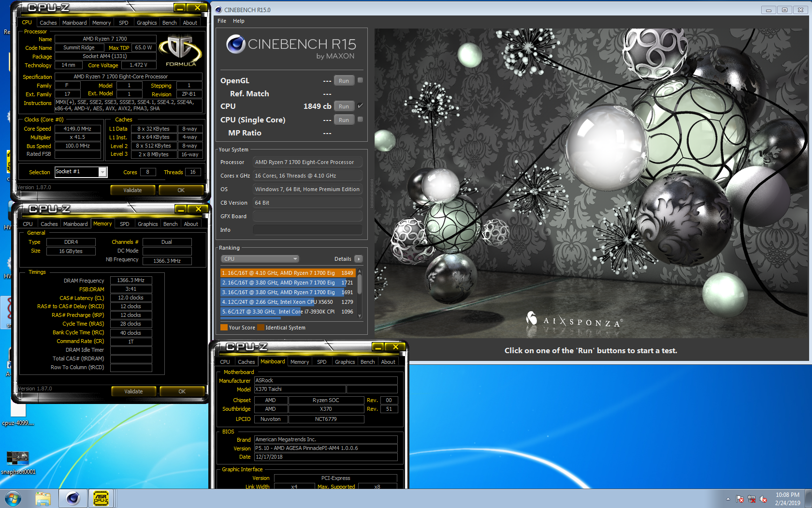Open the Ranking CPU dropdown

pos(261,259)
